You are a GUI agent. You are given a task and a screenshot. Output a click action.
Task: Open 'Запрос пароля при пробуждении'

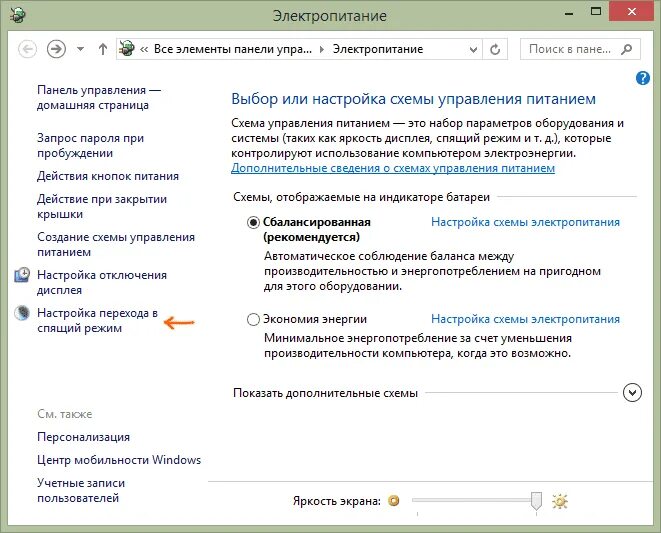(x=90, y=145)
